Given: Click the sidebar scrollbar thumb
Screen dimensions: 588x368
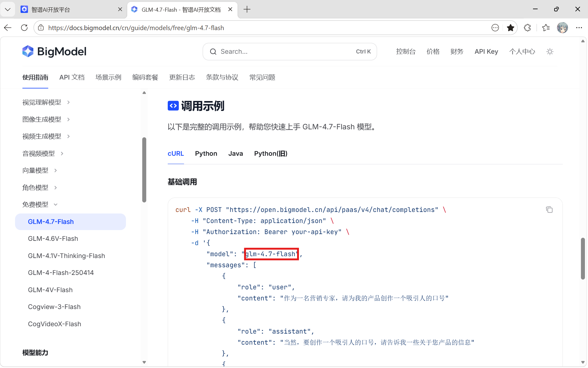Looking at the screenshot, I should pyautogui.click(x=144, y=170).
